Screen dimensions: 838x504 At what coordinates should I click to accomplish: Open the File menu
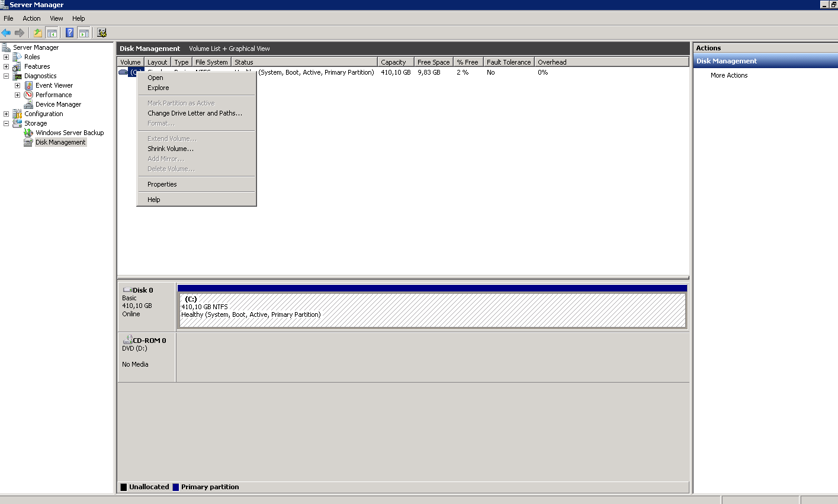(8, 18)
